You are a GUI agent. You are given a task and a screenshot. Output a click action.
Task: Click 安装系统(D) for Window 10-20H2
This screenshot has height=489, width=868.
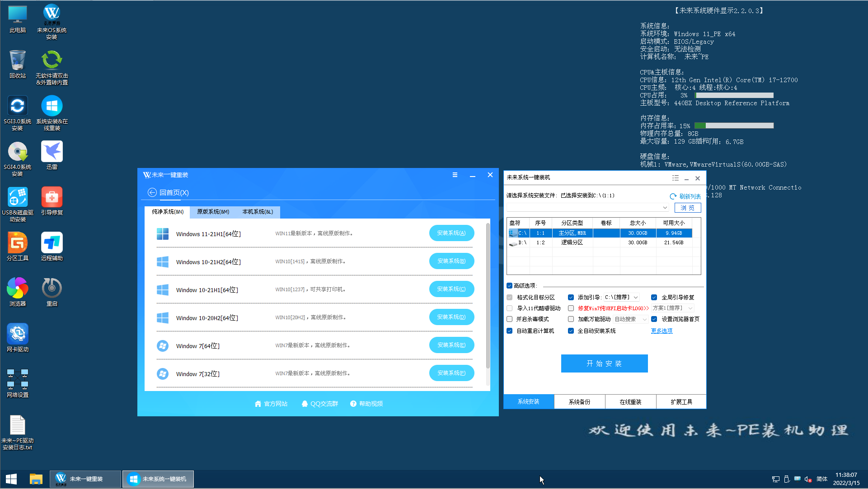451,317
